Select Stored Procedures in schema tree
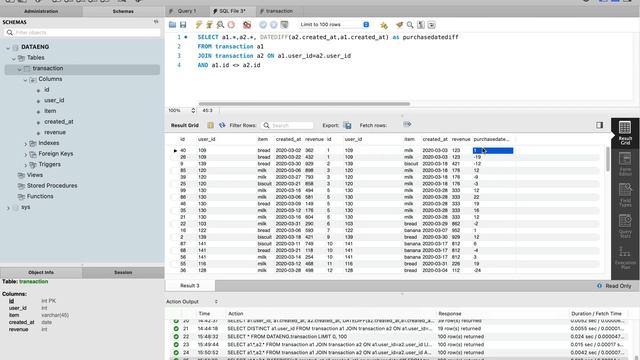 pyautogui.click(x=52, y=185)
